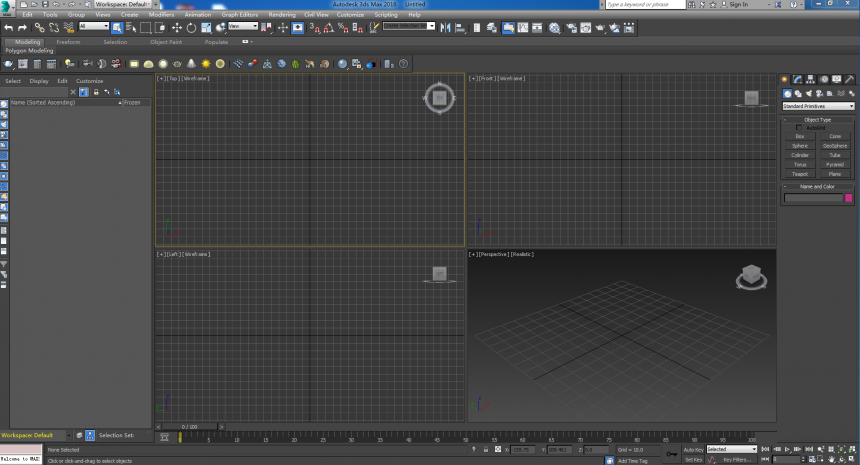Image resolution: width=860 pixels, height=465 pixels.
Task: Open the Hierarchy command panel tab
Action: point(810,80)
